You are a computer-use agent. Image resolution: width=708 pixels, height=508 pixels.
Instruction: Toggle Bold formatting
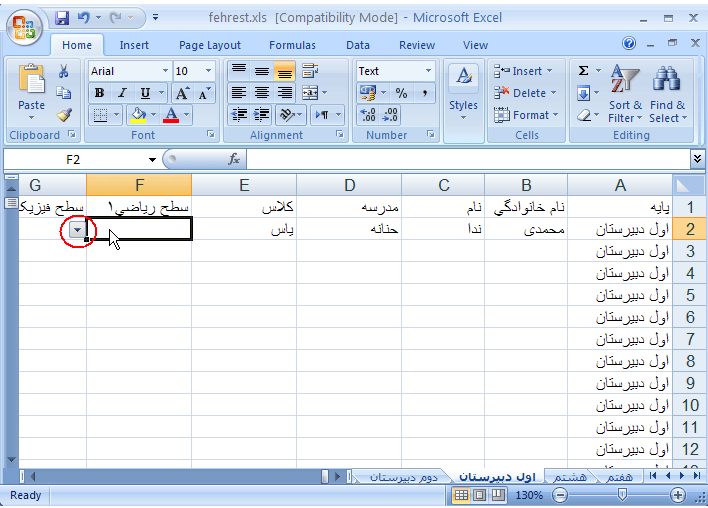coord(99,93)
